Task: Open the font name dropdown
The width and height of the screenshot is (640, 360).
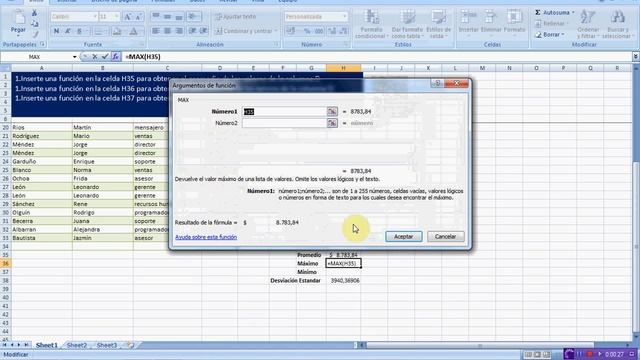Action: 95,17
